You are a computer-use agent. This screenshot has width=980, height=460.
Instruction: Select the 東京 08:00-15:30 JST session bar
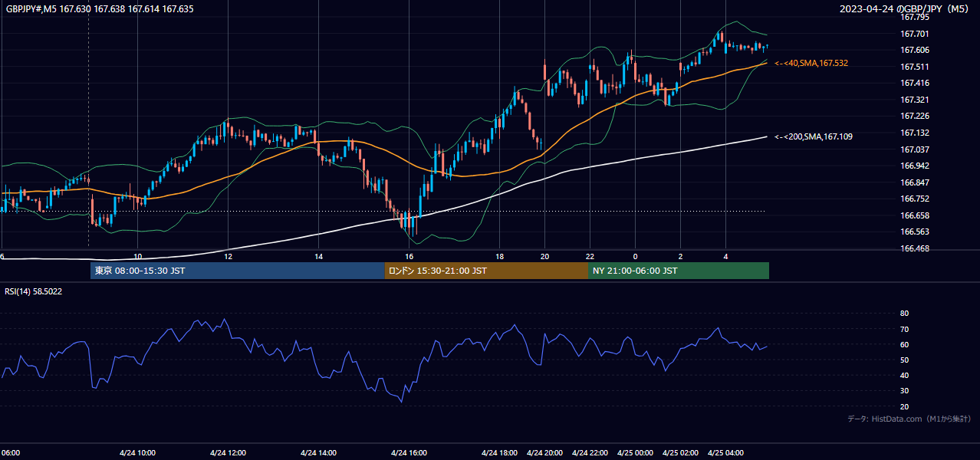coord(238,271)
